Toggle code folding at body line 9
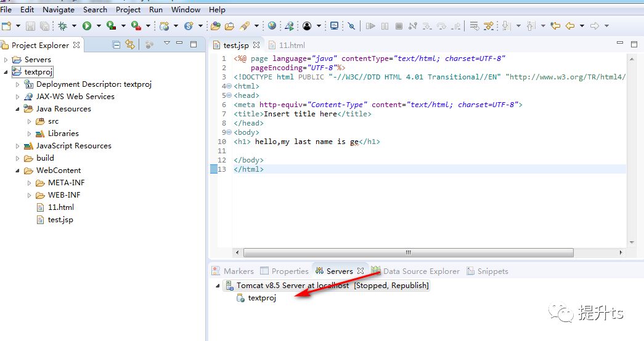 (229, 132)
